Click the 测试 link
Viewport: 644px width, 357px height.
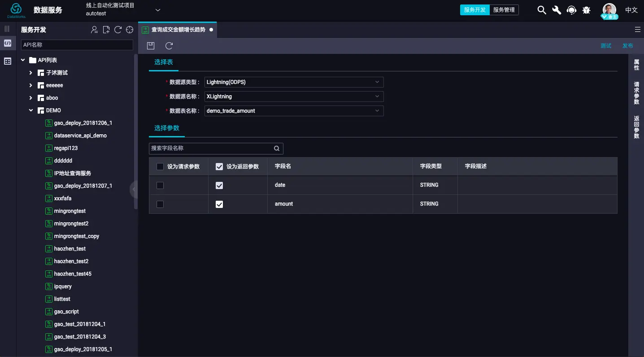[606, 46]
